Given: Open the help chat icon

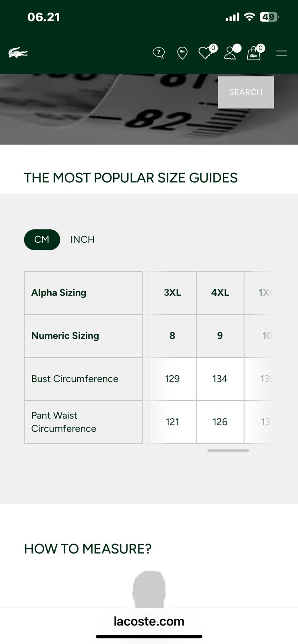Looking at the screenshot, I should pyautogui.click(x=159, y=53).
